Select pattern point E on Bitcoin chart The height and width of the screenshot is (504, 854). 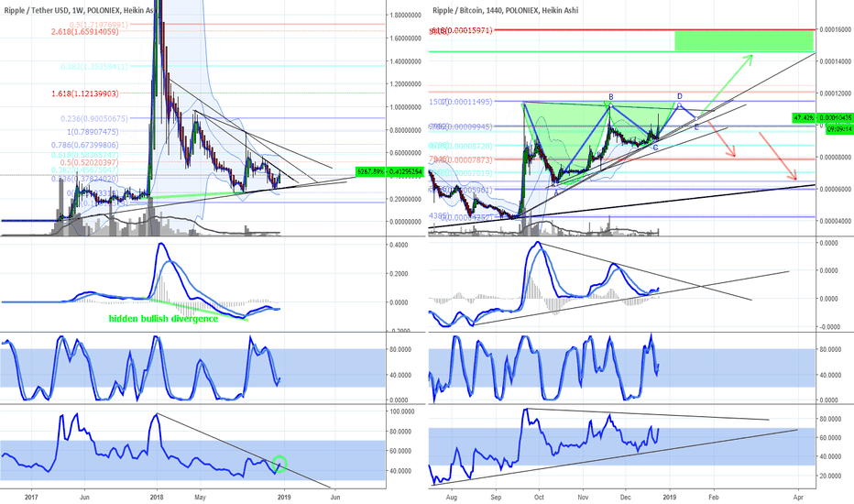[696, 127]
